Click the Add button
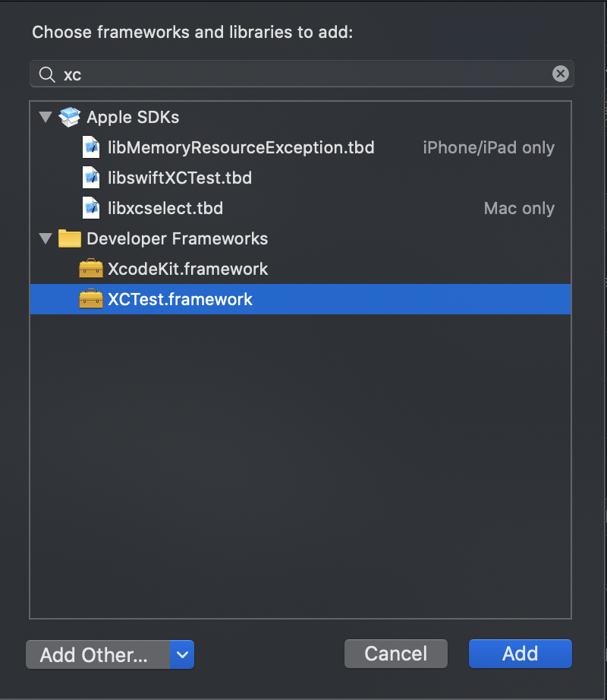The width and height of the screenshot is (607, 700). [x=520, y=654]
